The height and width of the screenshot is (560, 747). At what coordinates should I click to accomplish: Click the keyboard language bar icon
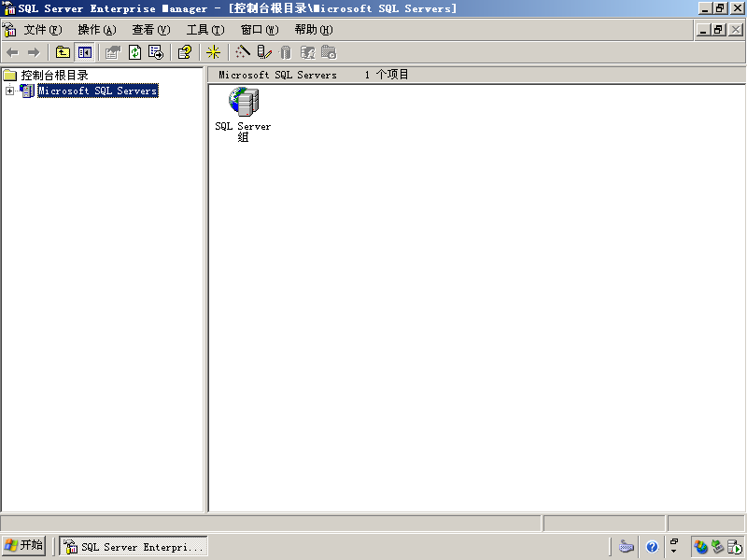coord(626,546)
